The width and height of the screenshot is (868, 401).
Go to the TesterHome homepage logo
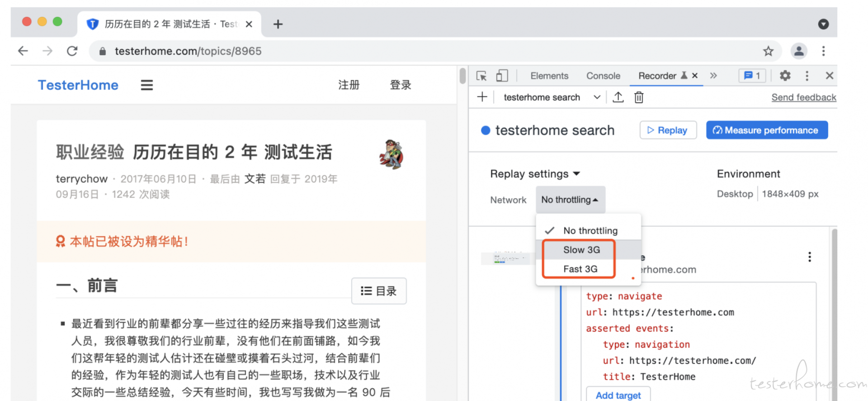(x=78, y=85)
